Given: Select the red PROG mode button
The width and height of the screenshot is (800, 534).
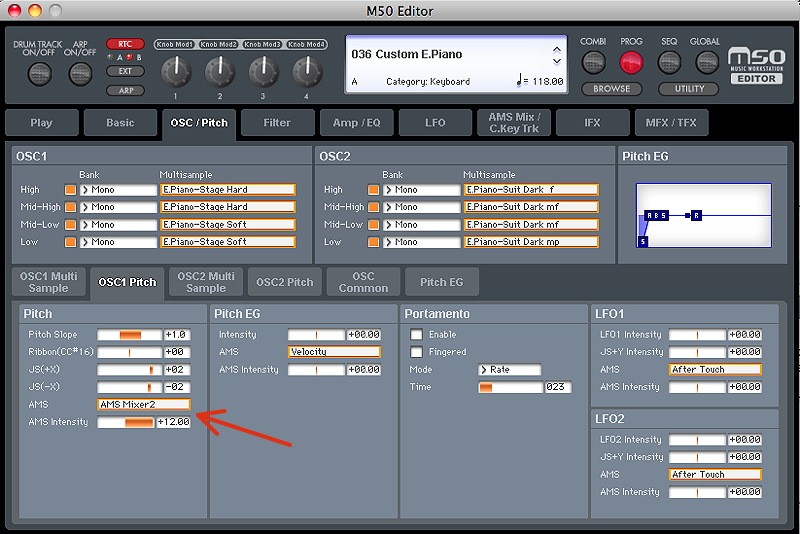Looking at the screenshot, I should (631, 63).
